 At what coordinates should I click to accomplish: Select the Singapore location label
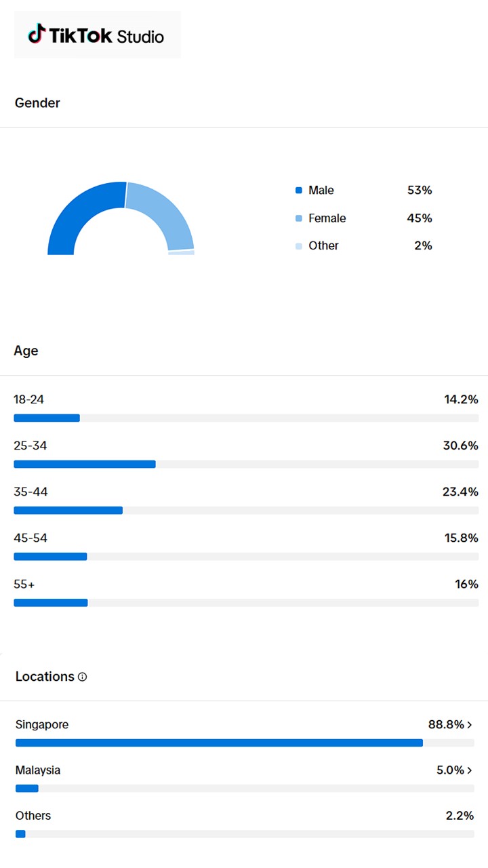[42, 725]
